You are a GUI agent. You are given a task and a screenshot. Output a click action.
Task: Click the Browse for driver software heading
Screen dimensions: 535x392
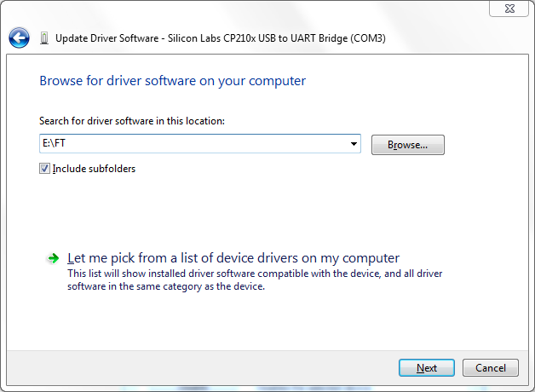pyautogui.click(x=173, y=81)
